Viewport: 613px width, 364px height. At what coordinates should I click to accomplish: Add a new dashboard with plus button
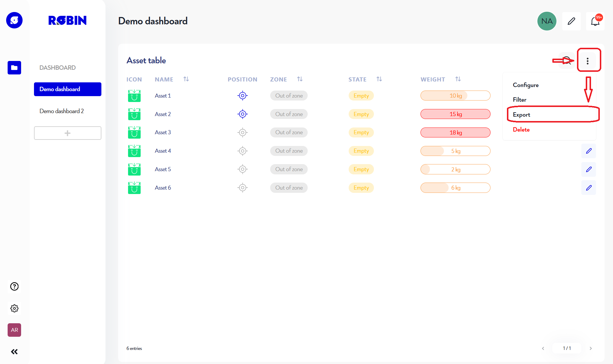[68, 133]
